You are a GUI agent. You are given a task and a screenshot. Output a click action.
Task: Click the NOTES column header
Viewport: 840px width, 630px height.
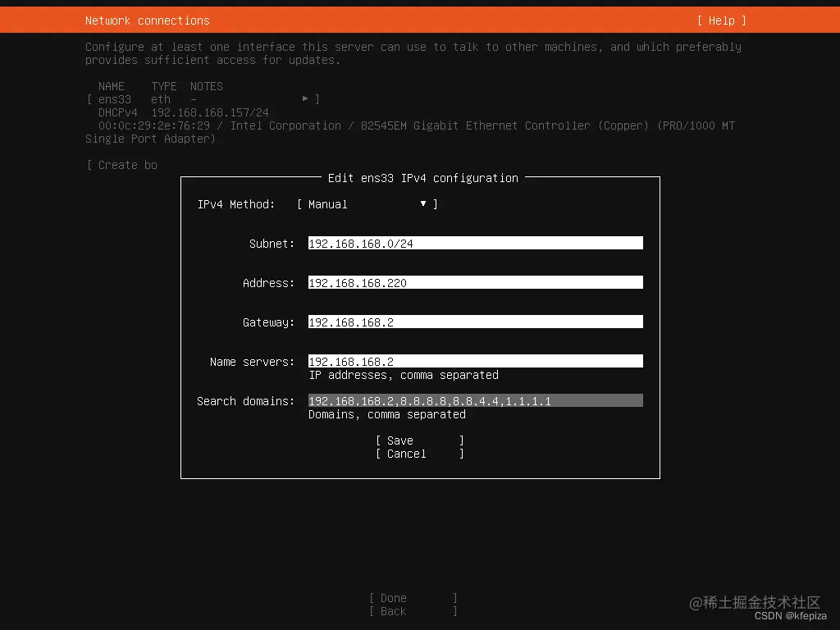[x=206, y=86]
